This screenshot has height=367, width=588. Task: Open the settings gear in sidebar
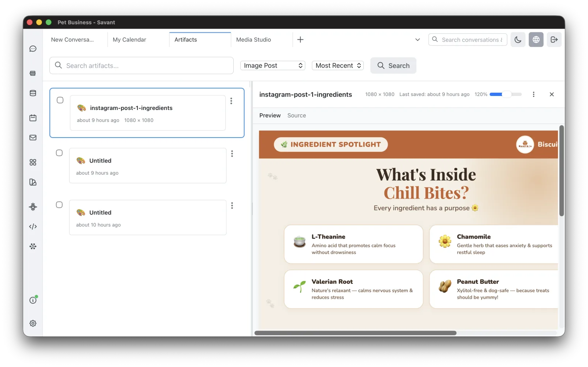33,323
